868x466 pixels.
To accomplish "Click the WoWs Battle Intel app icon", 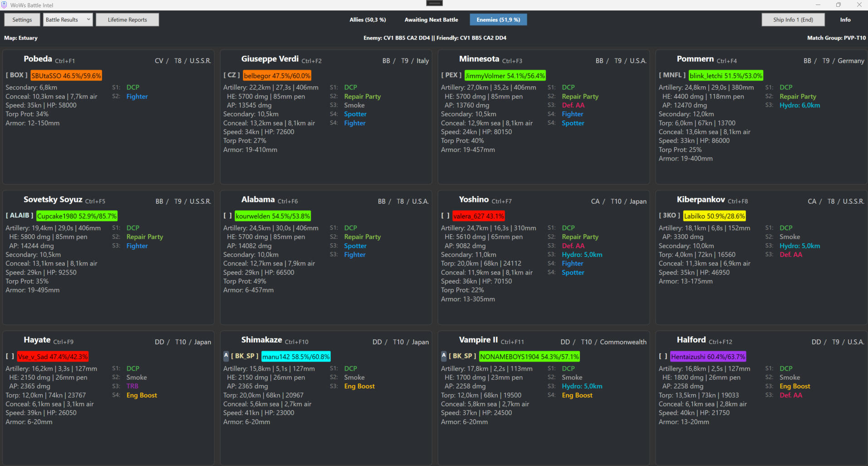I will tap(4, 5).
